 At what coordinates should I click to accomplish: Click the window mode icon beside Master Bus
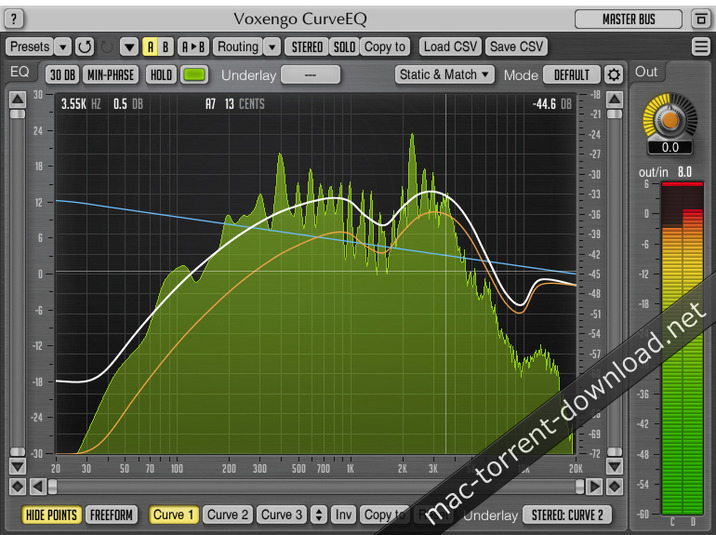700,19
